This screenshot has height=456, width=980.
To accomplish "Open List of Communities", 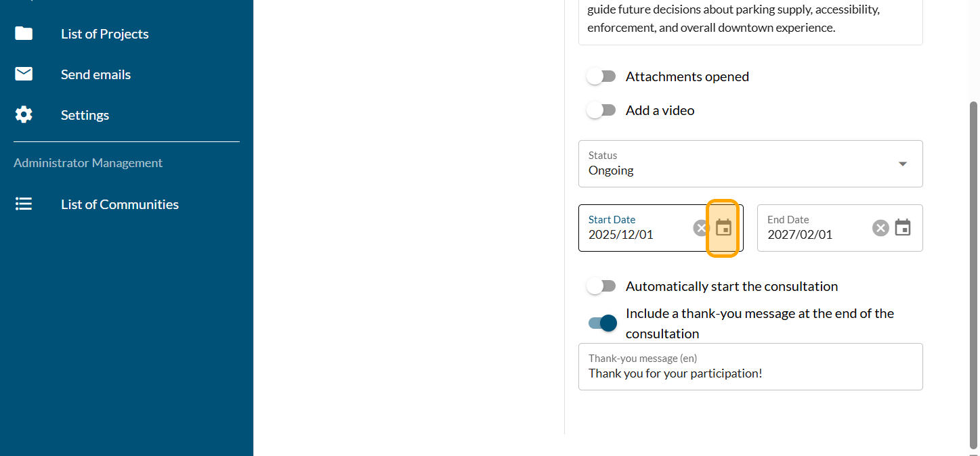I will coord(120,204).
